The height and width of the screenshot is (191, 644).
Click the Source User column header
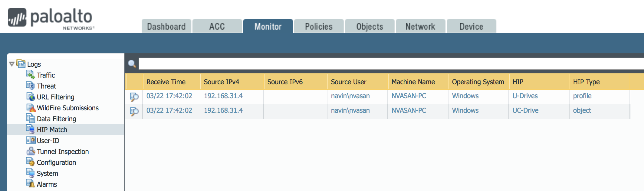pos(348,82)
